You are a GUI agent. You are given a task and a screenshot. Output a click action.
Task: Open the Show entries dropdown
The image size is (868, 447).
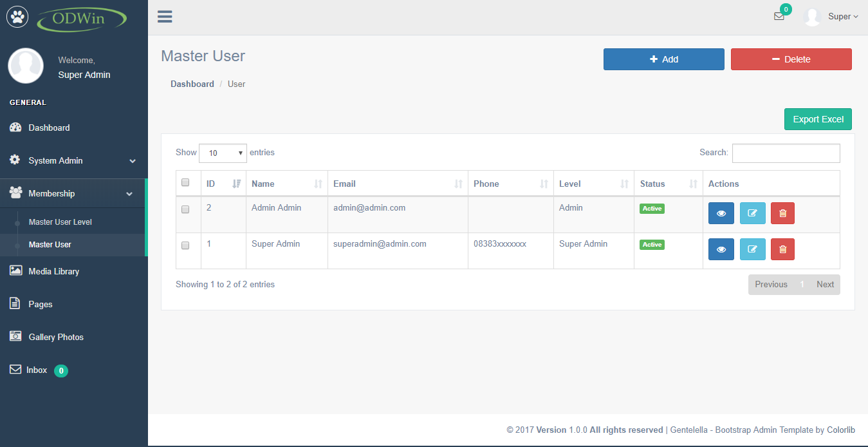click(223, 153)
